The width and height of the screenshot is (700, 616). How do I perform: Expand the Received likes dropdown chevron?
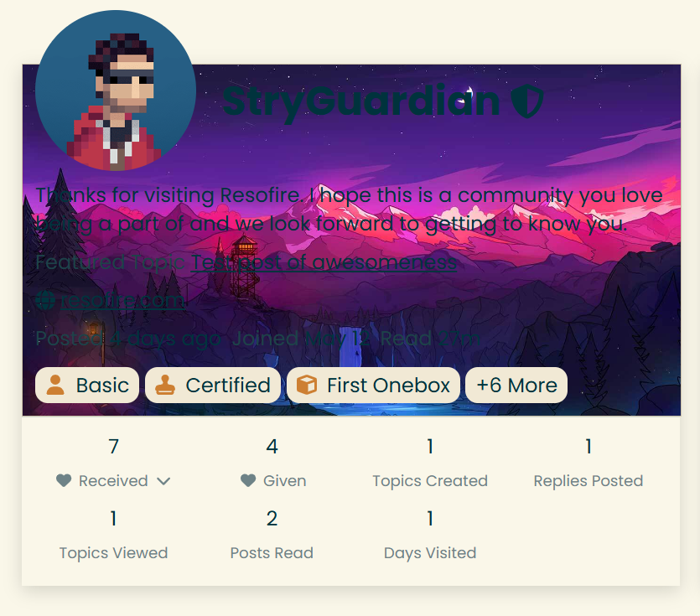(x=163, y=481)
